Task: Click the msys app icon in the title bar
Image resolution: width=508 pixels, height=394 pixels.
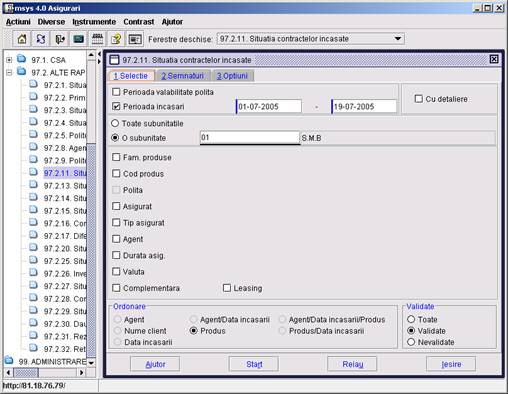Action: click(8, 8)
